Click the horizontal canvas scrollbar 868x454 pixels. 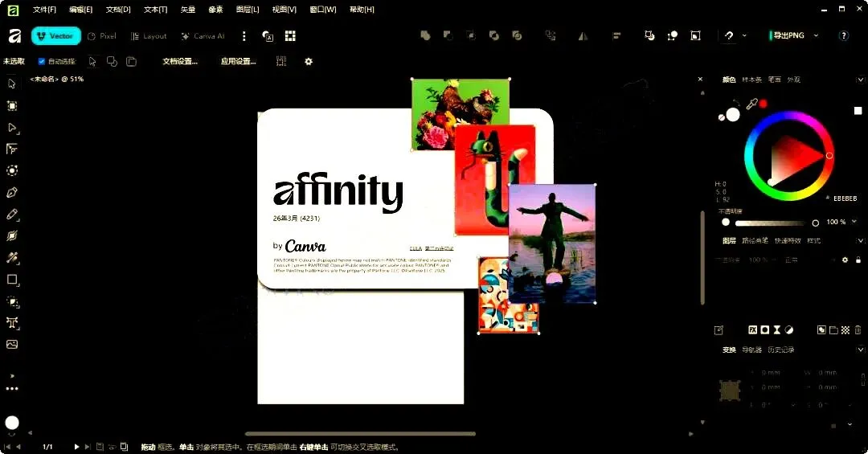pyautogui.click(x=360, y=434)
